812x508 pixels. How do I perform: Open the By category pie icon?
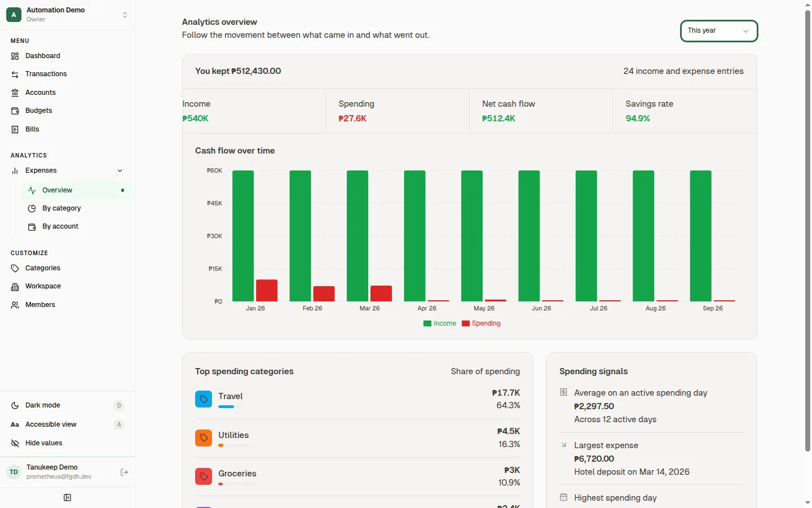click(x=32, y=208)
